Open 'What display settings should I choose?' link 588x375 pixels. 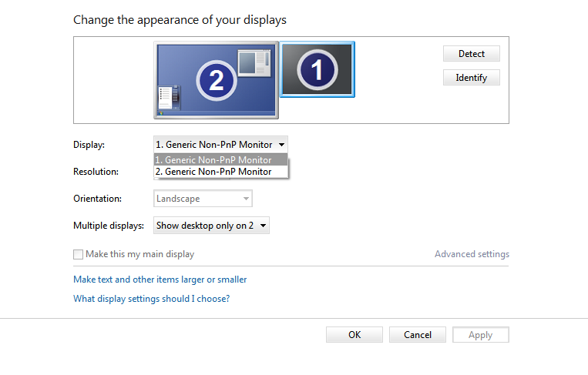coord(152,299)
